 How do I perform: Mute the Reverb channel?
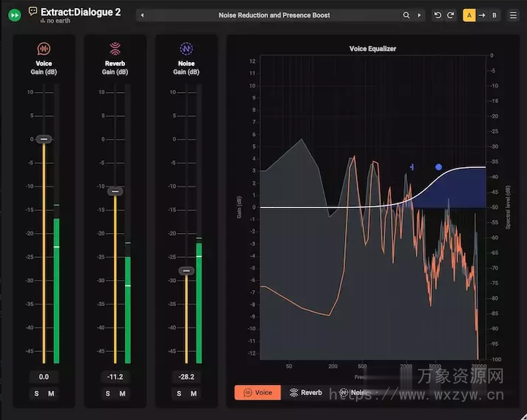pyautogui.click(x=122, y=394)
